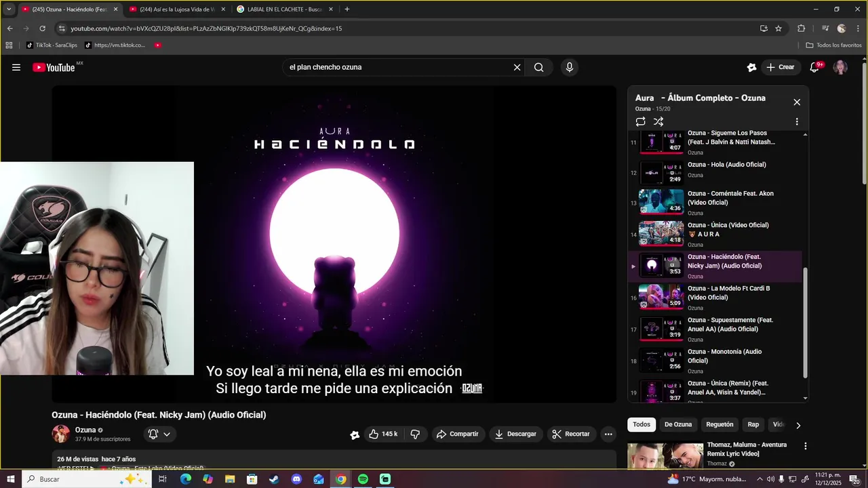Toggle shuffle playlist
The image size is (868, 488).
coord(658,121)
